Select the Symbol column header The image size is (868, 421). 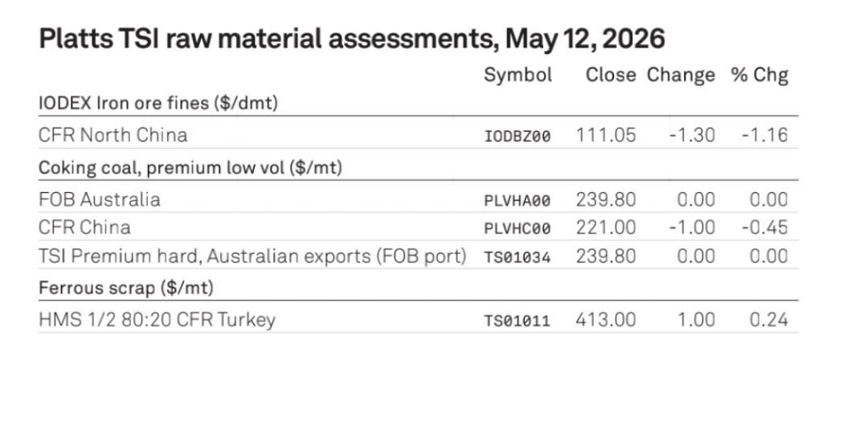pos(518,75)
